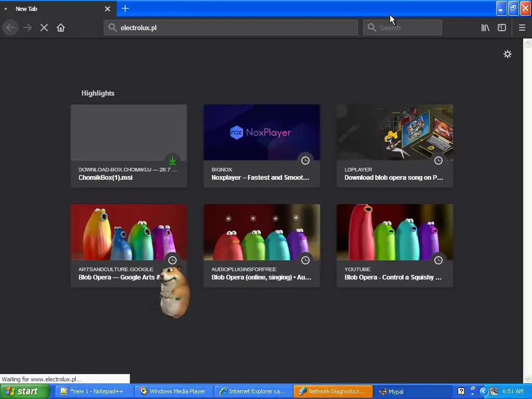Open the home page via house icon
The image size is (532, 399).
[x=61, y=28]
